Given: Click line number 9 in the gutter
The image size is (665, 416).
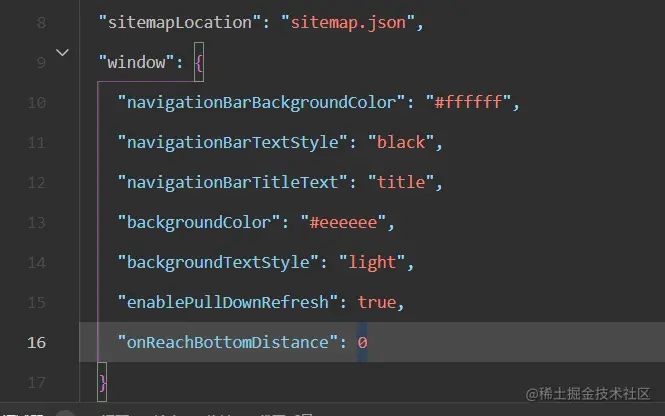Looking at the screenshot, I should click(41, 63).
